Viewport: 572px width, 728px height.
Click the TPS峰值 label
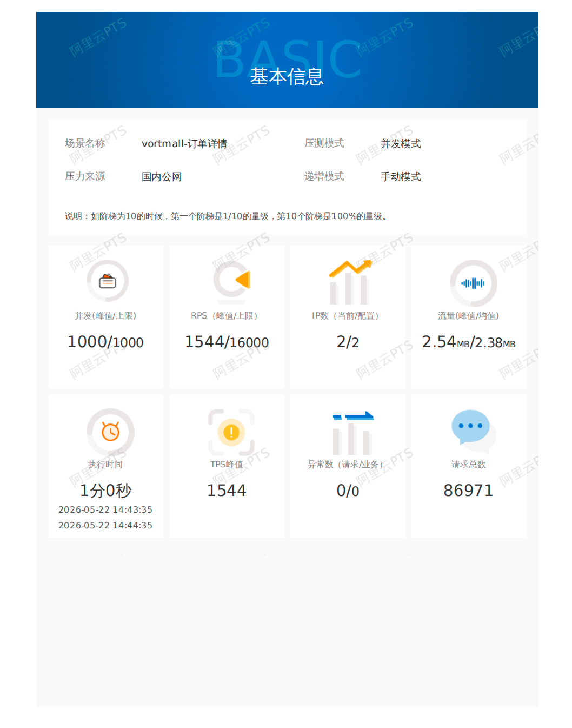tap(227, 464)
